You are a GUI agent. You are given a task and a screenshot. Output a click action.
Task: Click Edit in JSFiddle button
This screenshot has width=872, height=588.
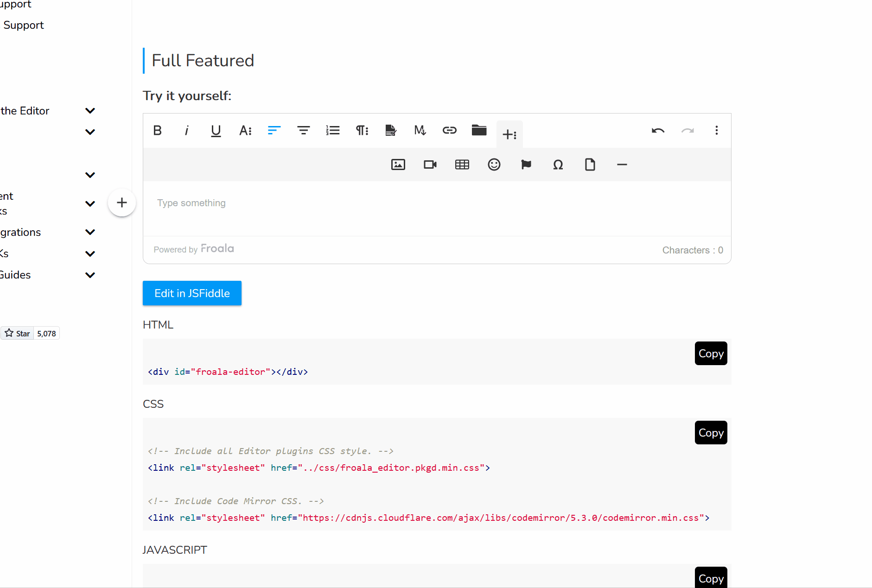(x=192, y=293)
